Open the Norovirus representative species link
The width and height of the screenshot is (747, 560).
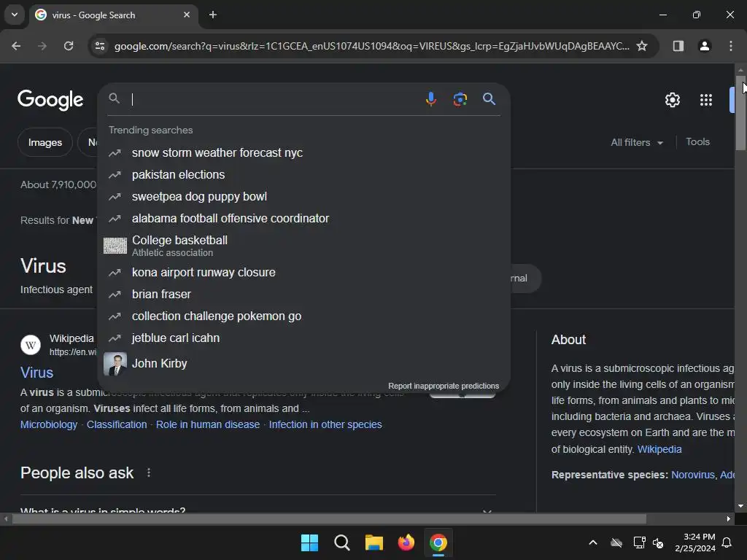coord(693,475)
